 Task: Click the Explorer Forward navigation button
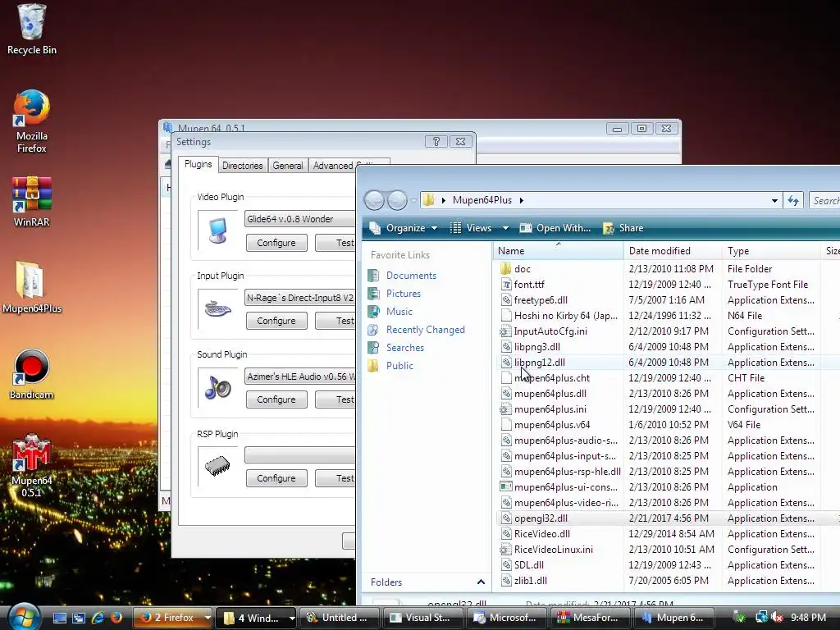coord(397,200)
